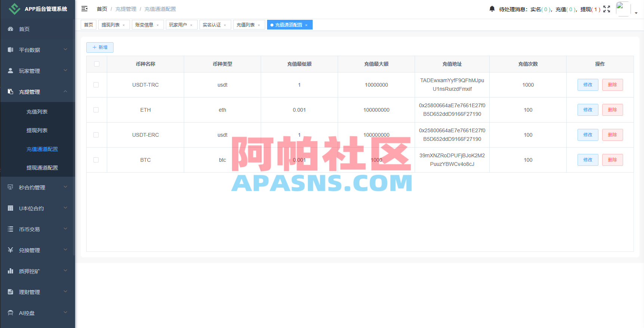
Task: Click the 币币交易 list icon
Action: coord(10,229)
